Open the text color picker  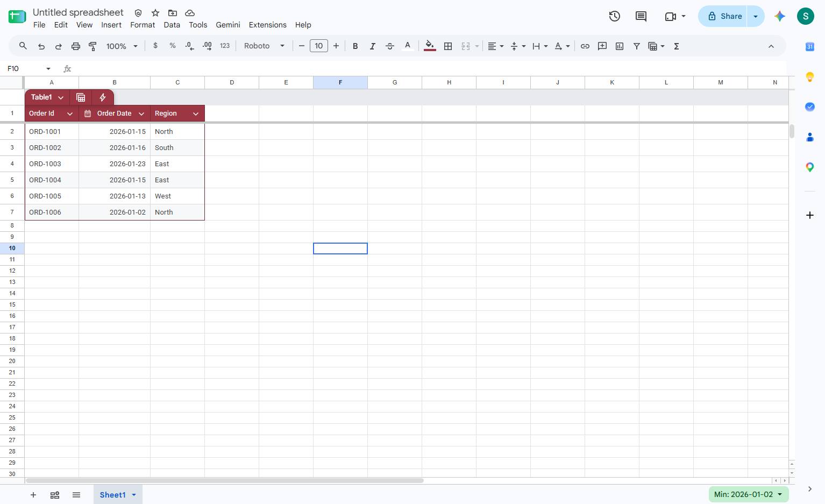(x=408, y=46)
